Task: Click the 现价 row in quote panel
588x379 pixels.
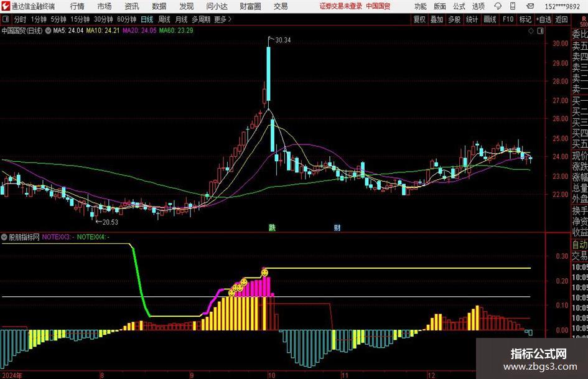Action: coord(580,156)
